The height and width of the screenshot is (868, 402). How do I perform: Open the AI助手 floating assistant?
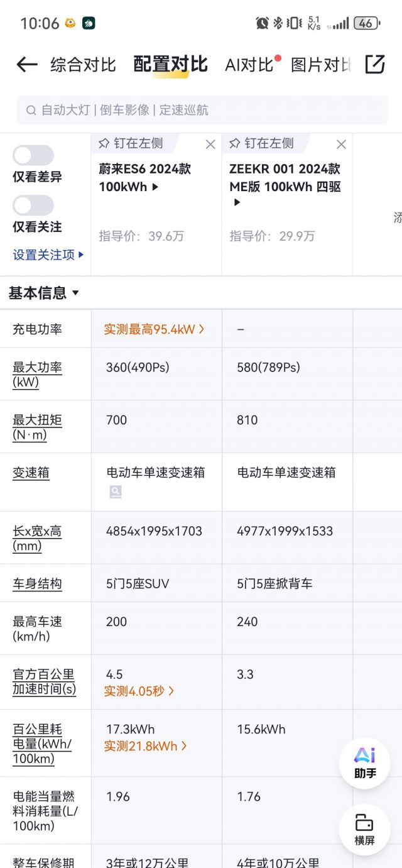pyautogui.click(x=364, y=762)
